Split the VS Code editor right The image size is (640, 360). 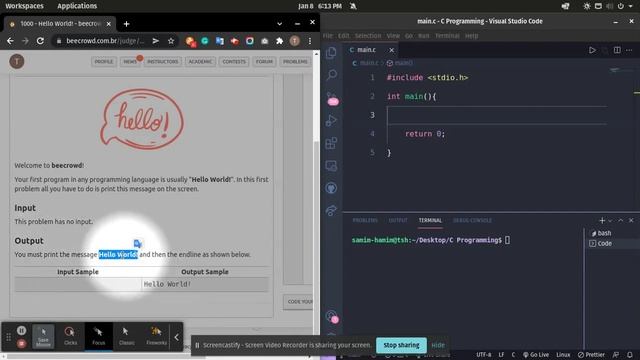coord(617,50)
